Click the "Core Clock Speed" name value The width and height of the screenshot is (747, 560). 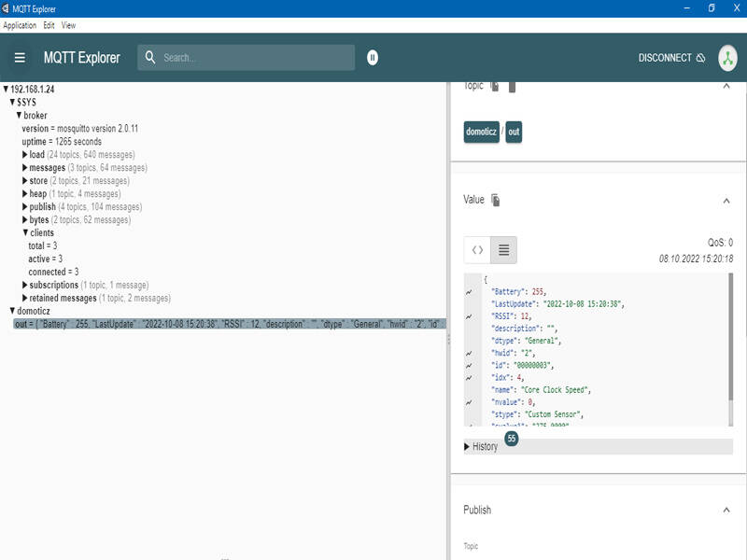556,390
